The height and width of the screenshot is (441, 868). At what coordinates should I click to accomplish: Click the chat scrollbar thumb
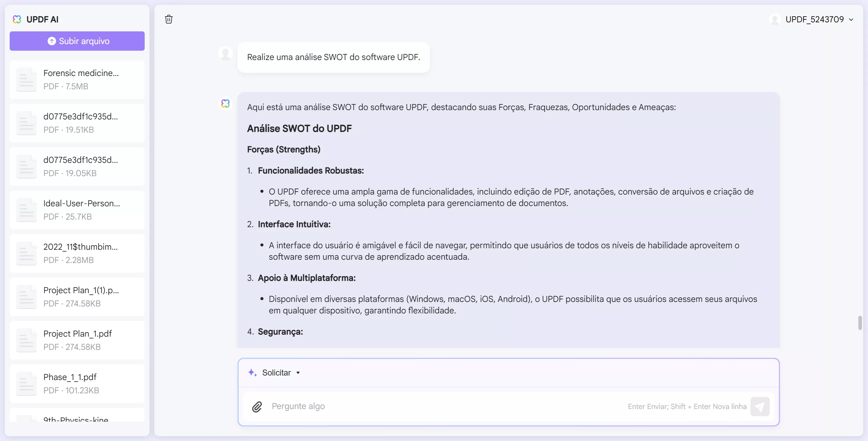pos(860,323)
